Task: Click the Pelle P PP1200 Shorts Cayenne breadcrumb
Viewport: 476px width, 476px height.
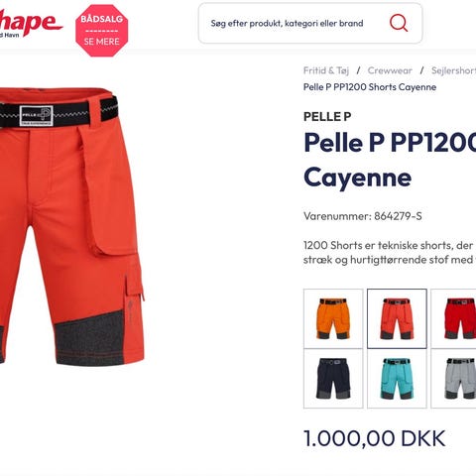Action: 370,87
